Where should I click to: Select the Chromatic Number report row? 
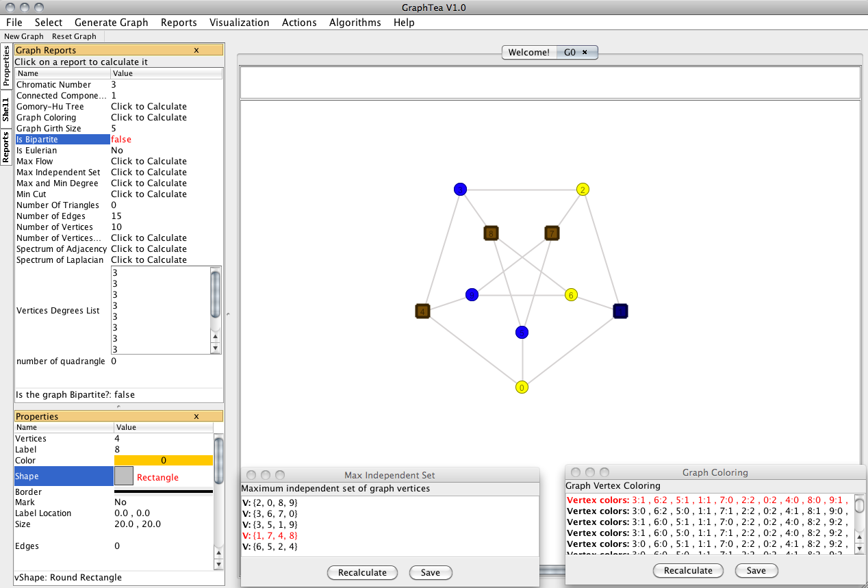[x=119, y=84]
